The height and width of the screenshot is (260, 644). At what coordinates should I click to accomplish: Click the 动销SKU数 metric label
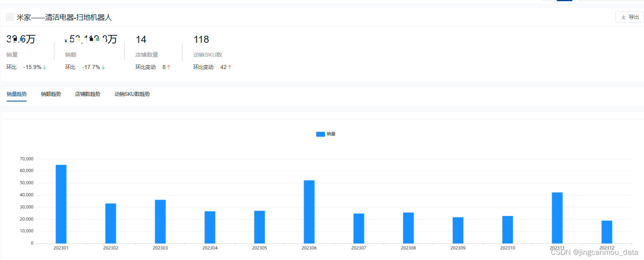coord(207,55)
